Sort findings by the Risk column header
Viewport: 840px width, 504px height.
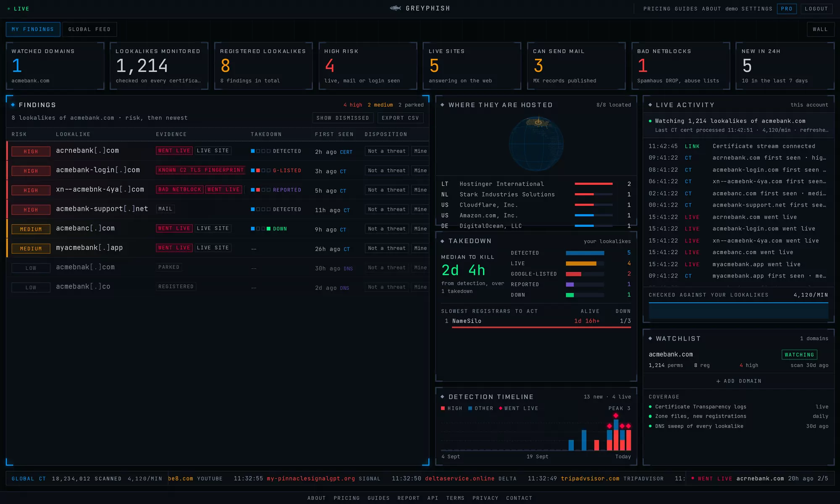click(x=19, y=134)
